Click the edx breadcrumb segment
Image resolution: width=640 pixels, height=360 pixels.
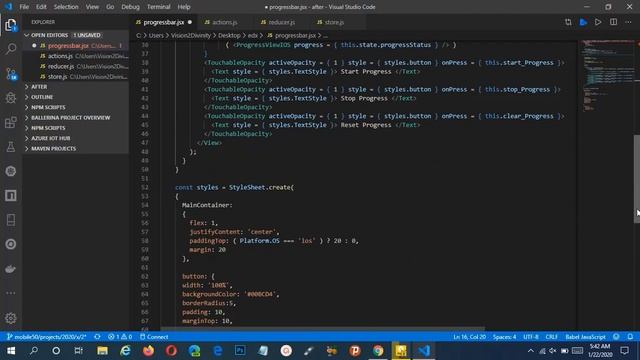click(253, 36)
